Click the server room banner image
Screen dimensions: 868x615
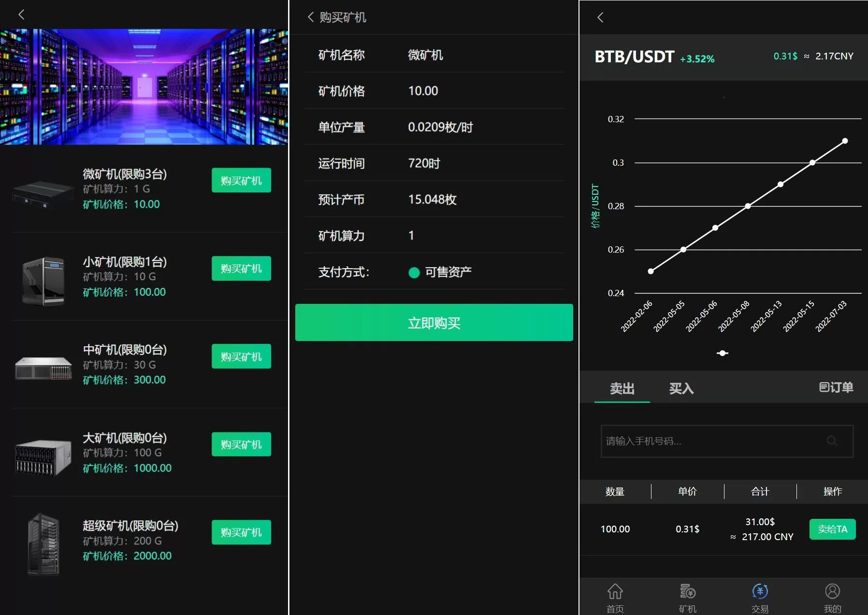click(x=144, y=87)
